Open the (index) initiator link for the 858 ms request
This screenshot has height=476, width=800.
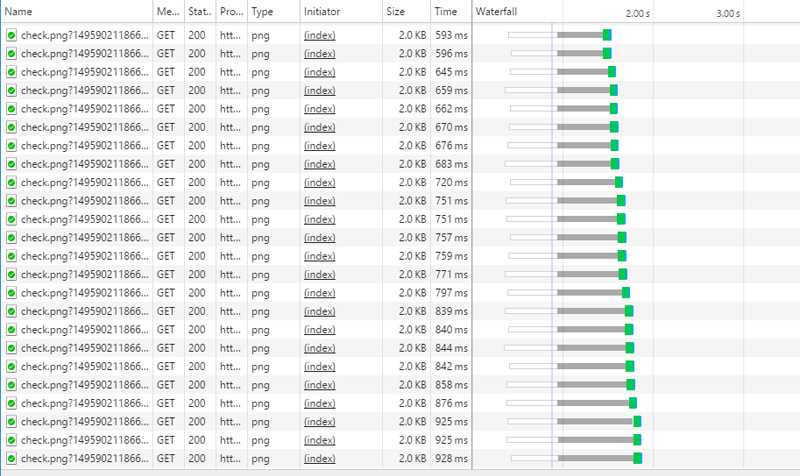tap(320, 385)
